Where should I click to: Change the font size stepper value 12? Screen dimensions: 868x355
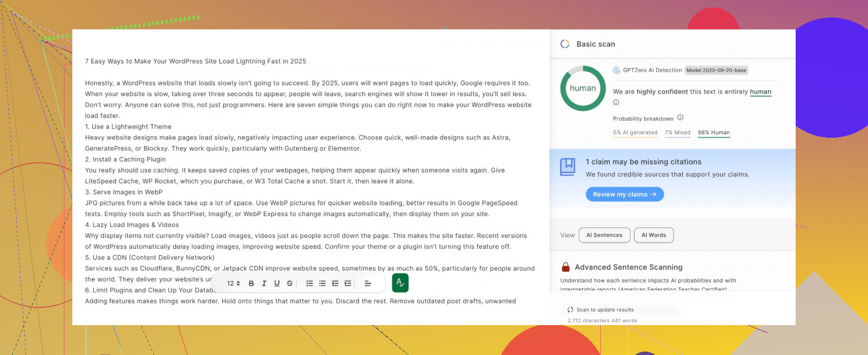tap(233, 283)
